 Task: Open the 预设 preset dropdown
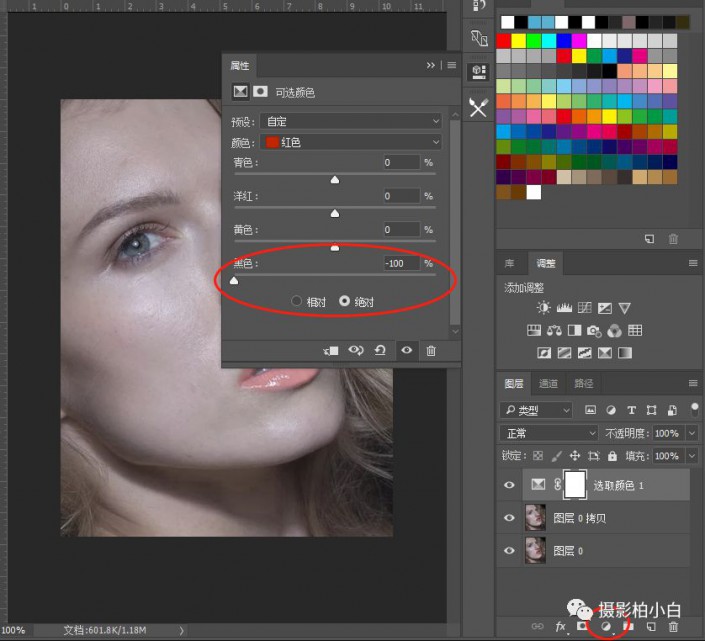click(350, 120)
